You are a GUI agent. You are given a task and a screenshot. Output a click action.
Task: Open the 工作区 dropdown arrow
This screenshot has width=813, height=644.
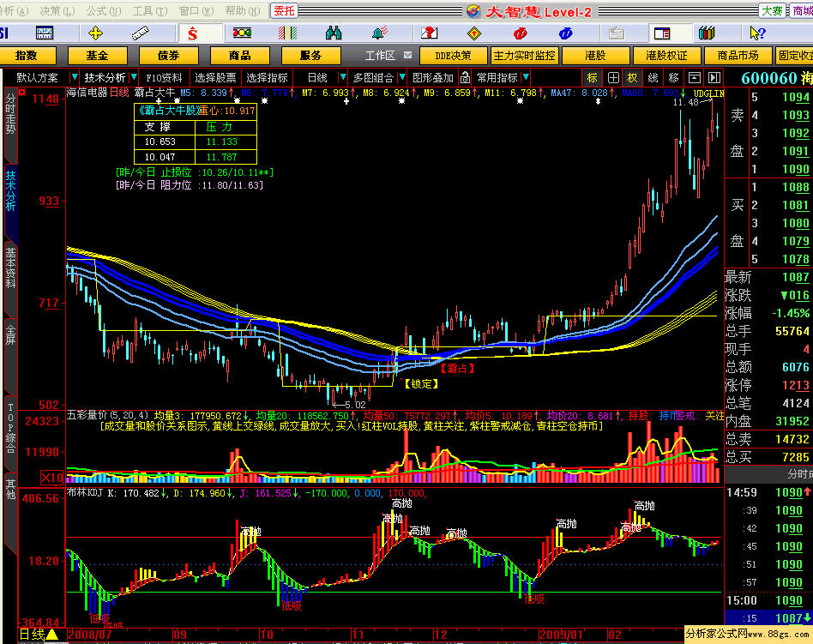[x=407, y=55]
